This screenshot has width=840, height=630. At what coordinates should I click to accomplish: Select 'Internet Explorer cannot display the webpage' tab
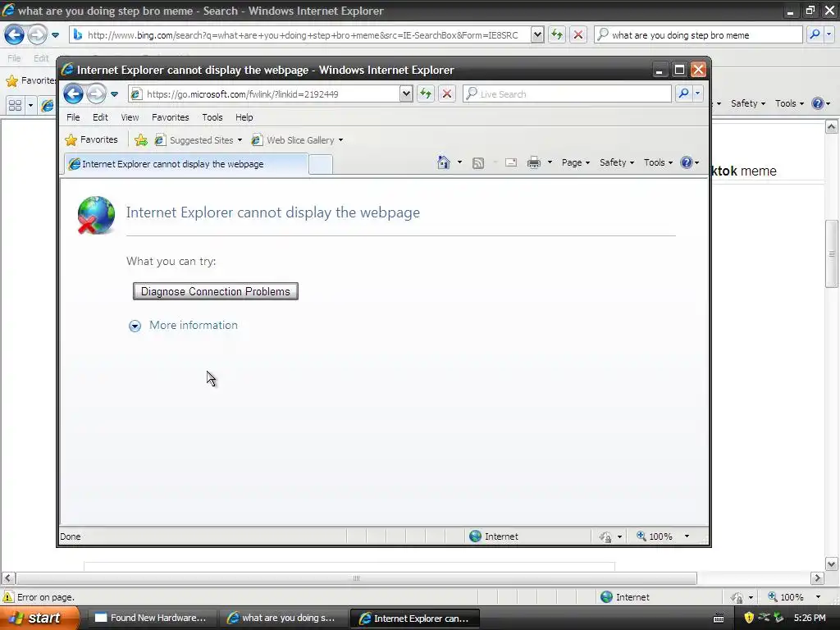coord(186,164)
